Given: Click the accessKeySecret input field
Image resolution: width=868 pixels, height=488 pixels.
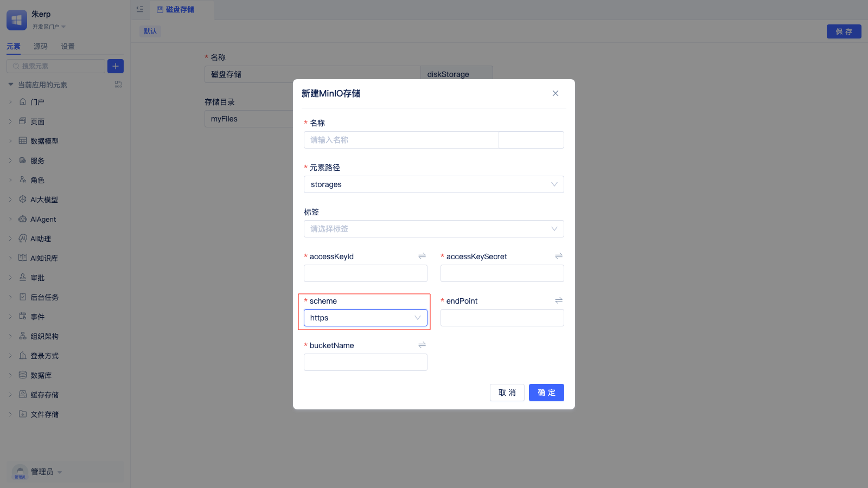Looking at the screenshot, I should pyautogui.click(x=502, y=273).
